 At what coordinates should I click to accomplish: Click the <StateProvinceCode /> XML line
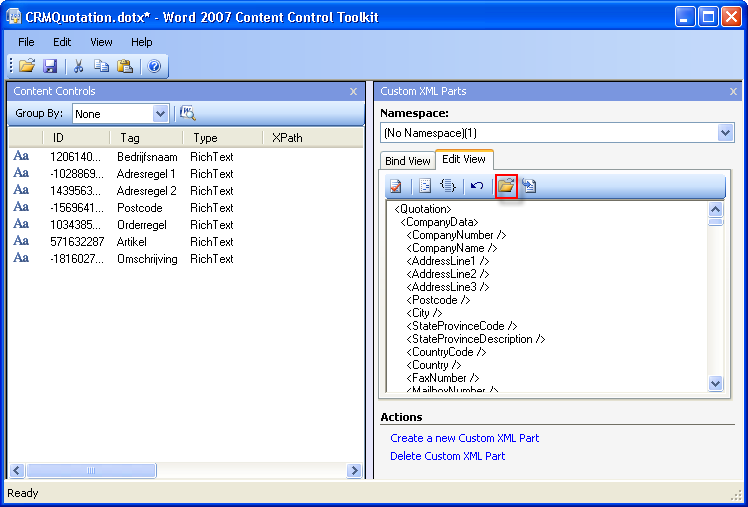tap(462, 326)
